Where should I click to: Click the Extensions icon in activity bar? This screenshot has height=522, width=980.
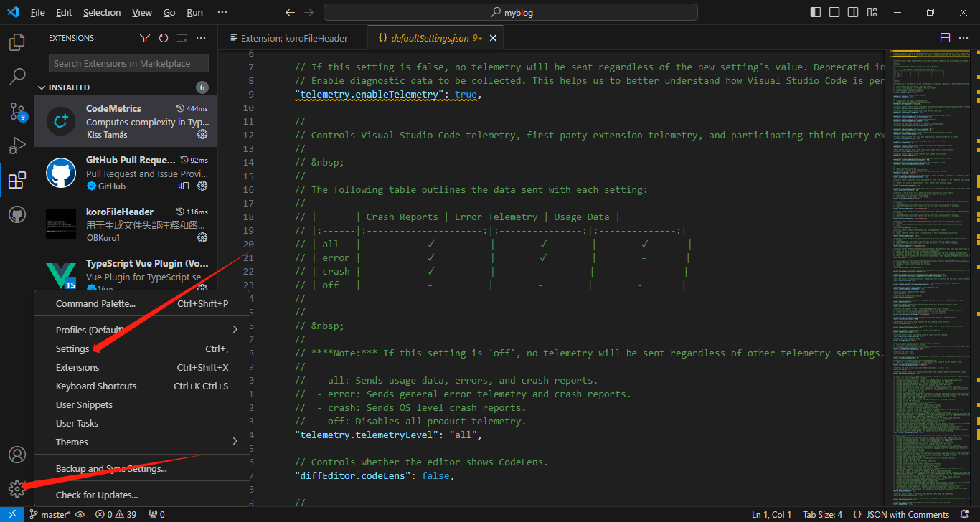click(17, 180)
